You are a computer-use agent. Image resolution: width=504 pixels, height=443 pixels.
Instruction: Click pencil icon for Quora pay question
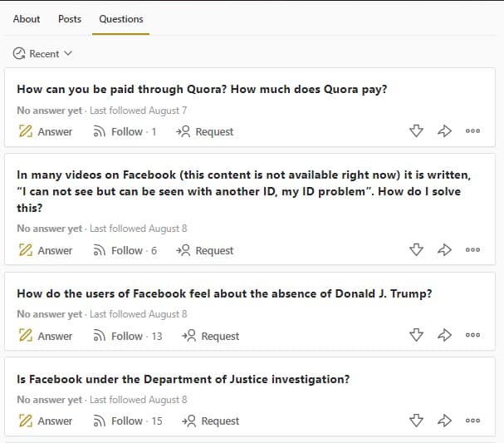coord(26,131)
